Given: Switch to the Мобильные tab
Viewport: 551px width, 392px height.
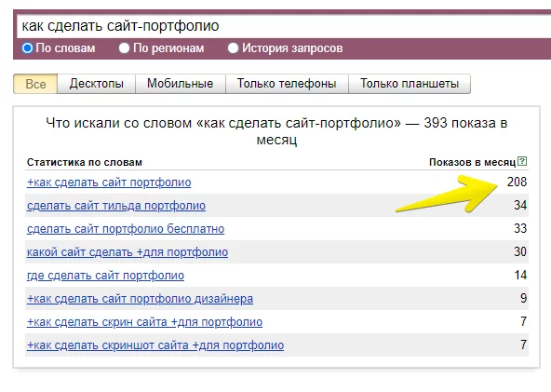Looking at the screenshot, I should pos(181,84).
